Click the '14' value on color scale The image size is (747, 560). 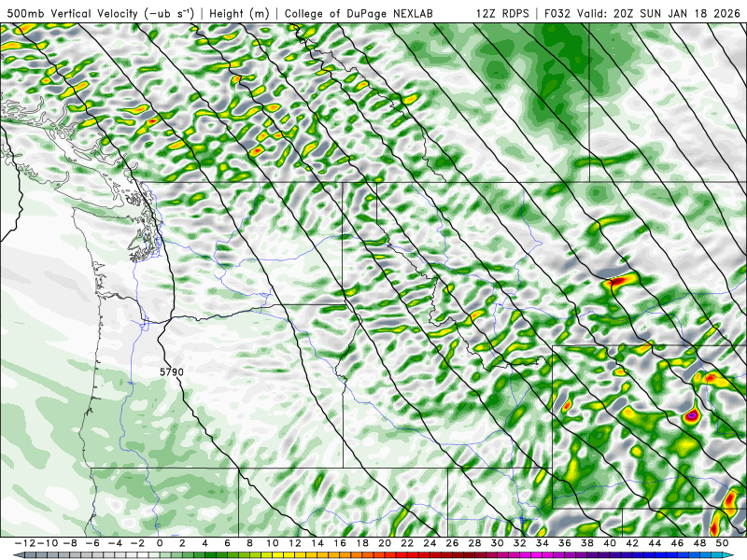coord(317,543)
